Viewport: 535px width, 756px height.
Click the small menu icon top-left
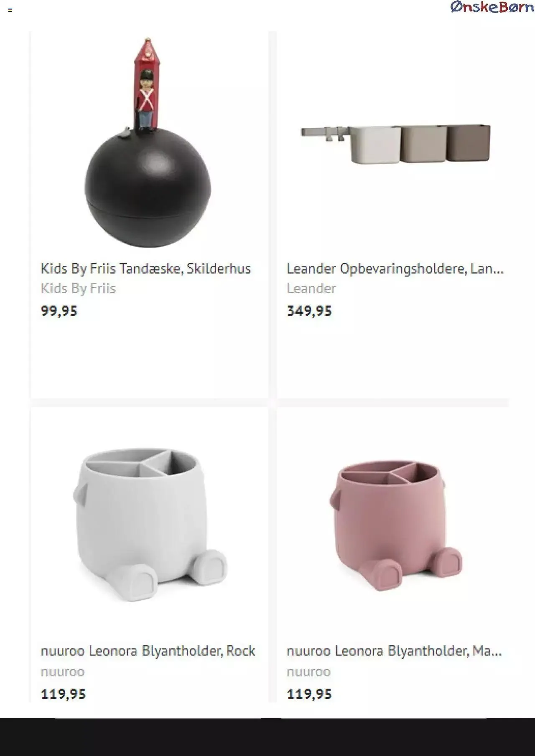click(10, 10)
